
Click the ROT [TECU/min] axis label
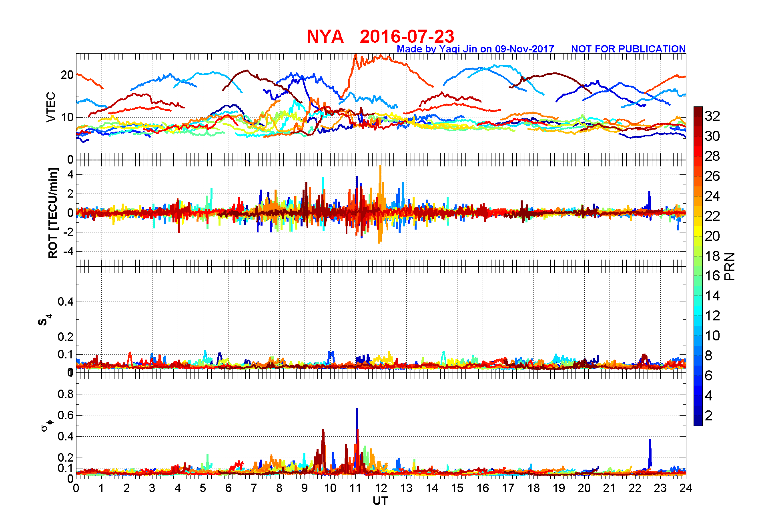(x=52, y=213)
